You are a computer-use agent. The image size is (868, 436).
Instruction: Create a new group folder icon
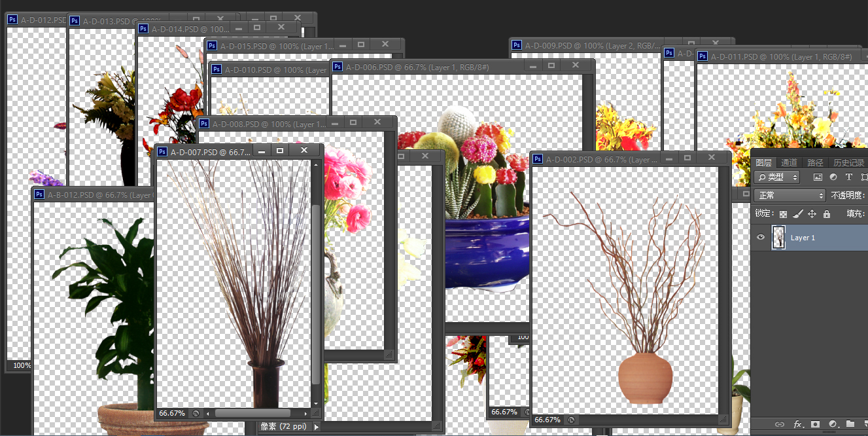click(x=850, y=424)
